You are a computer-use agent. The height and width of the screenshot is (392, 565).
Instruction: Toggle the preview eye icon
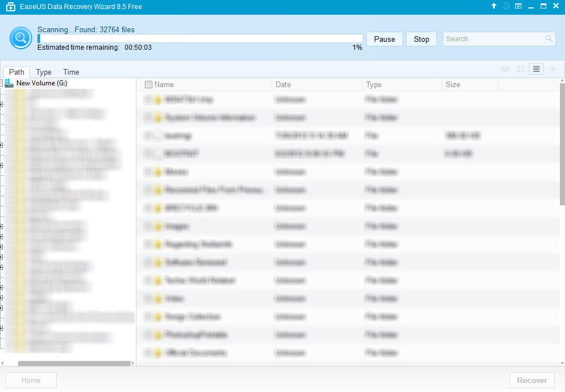(x=505, y=69)
